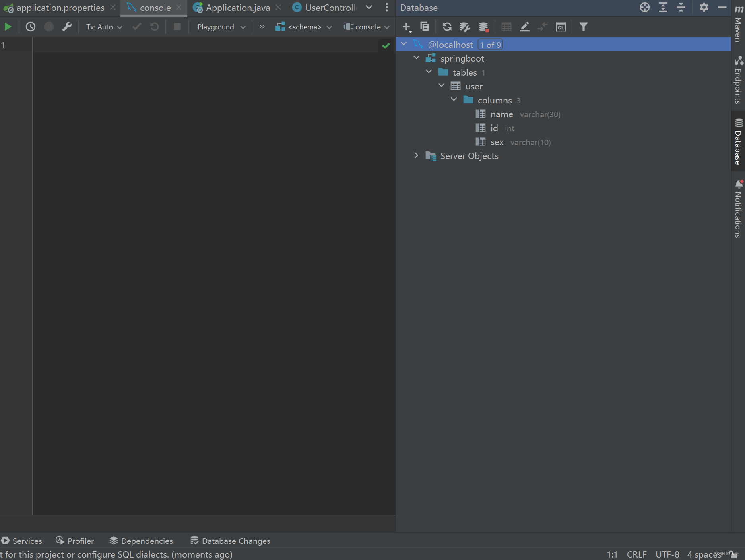Click the 1:1 cursor position indicator

[x=612, y=554]
